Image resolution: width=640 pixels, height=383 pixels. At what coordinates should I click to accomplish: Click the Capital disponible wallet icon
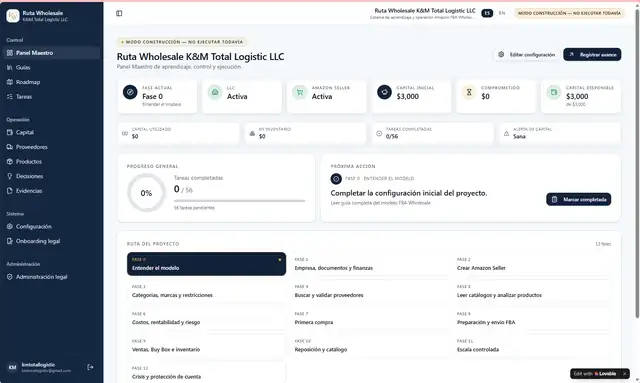pos(554,92)
